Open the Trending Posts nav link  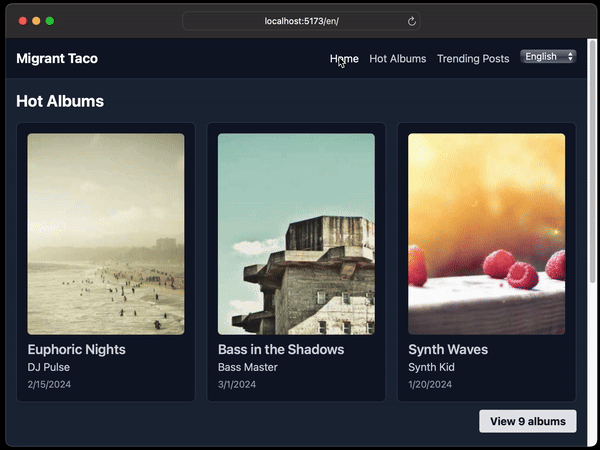(x=473, y=59)
